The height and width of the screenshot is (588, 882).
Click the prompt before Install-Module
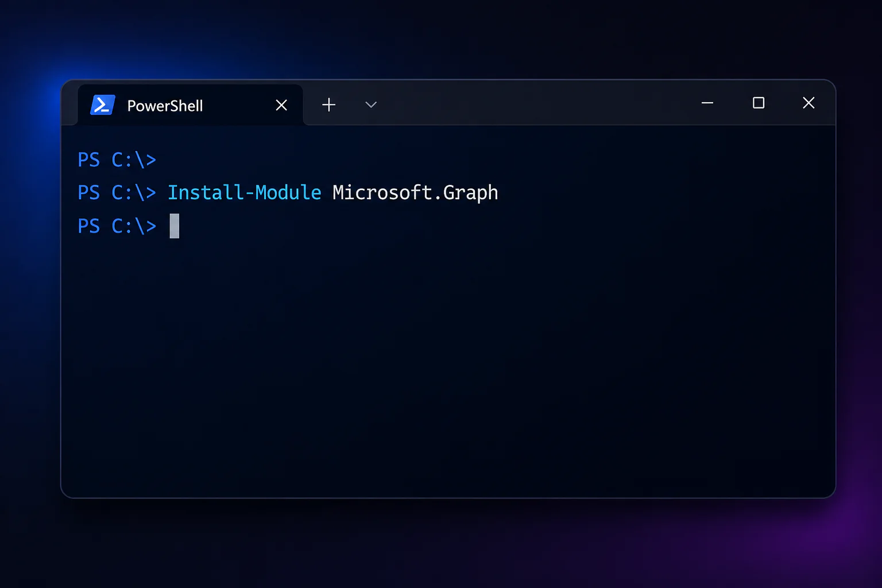coord(117,192)
